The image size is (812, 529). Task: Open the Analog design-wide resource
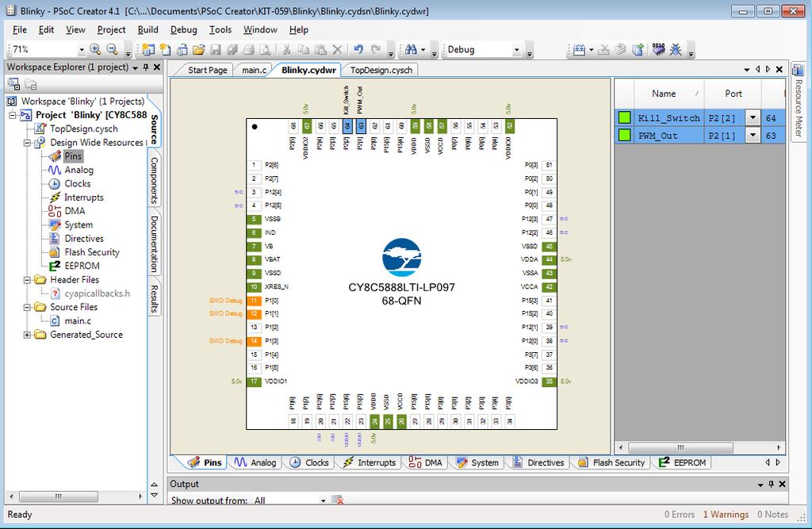pyautogui.click(x=79, y=170)
